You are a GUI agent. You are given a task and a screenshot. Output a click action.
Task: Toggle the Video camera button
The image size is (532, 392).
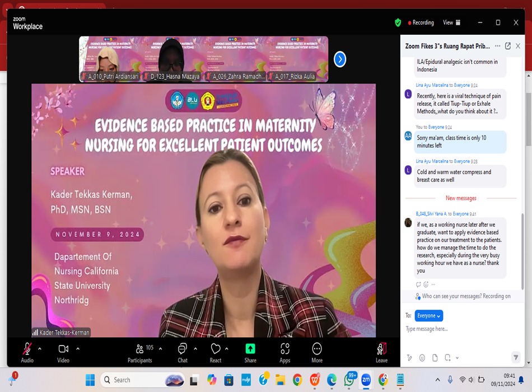click(x=63, y=352)
